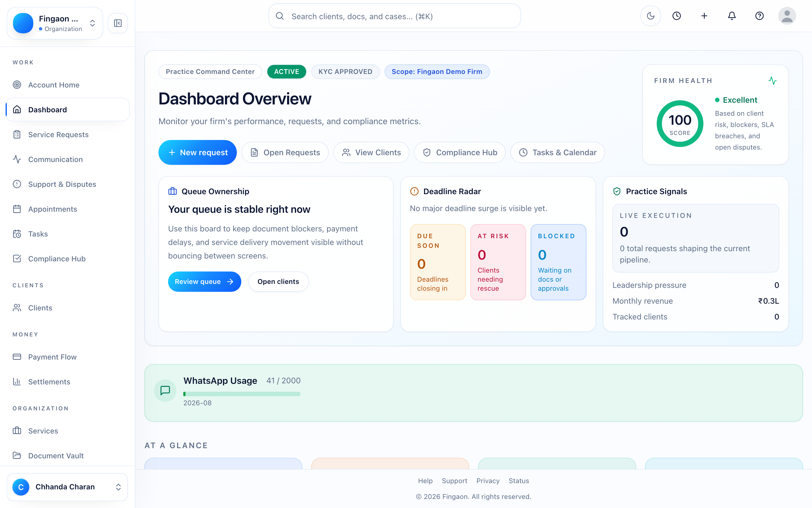Open Tasks in sidebar

67,234
